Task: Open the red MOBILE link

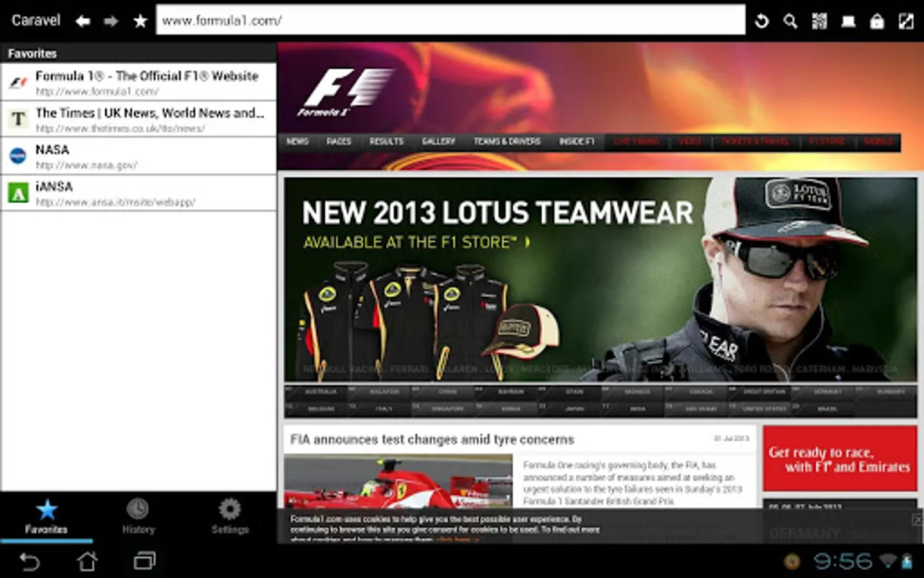Action: pos(878,141)
